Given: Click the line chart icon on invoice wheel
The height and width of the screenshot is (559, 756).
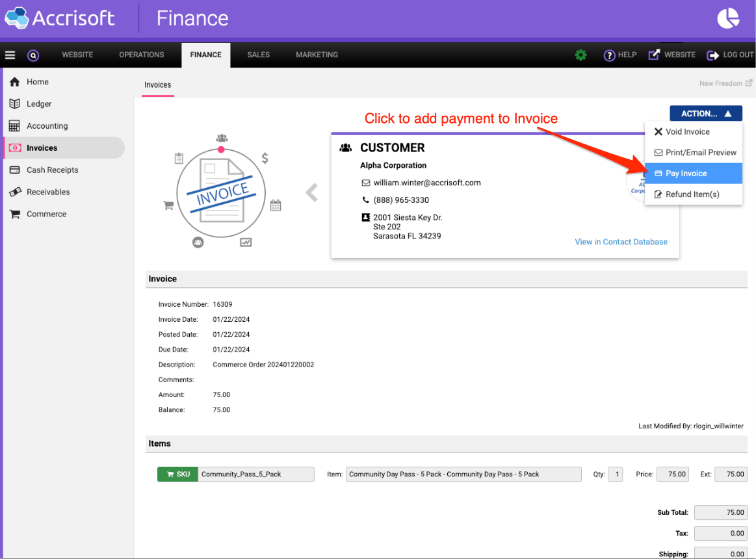Looking at the screenshot, I should click(246, 242).
